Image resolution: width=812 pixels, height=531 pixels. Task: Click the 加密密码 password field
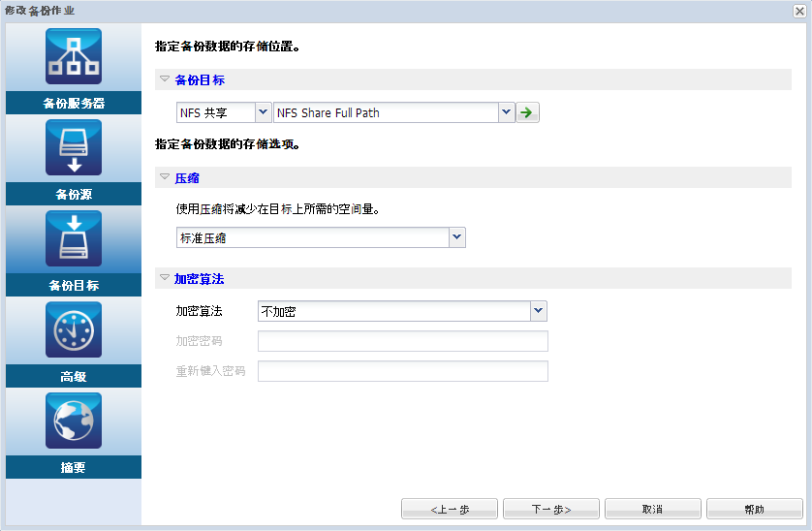click(403, 341)
